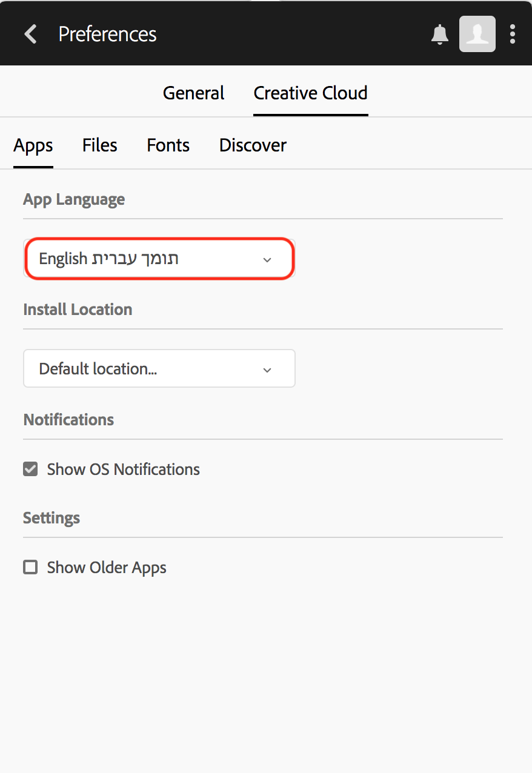Uncheck Show OS Notifications
The height and width of the screenshot is (773, 532).
click(x=30, y=469)
